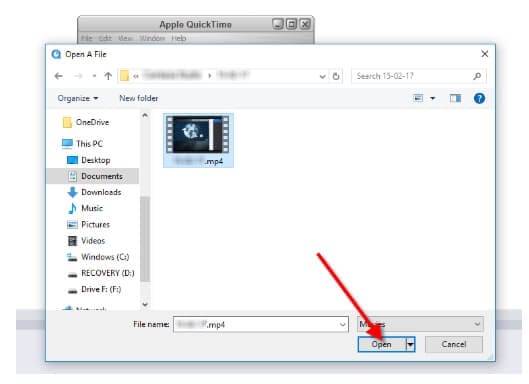The width and height of the screenshot is (529, 384).
Task: Create a New folder
Action: pos(139,98)
